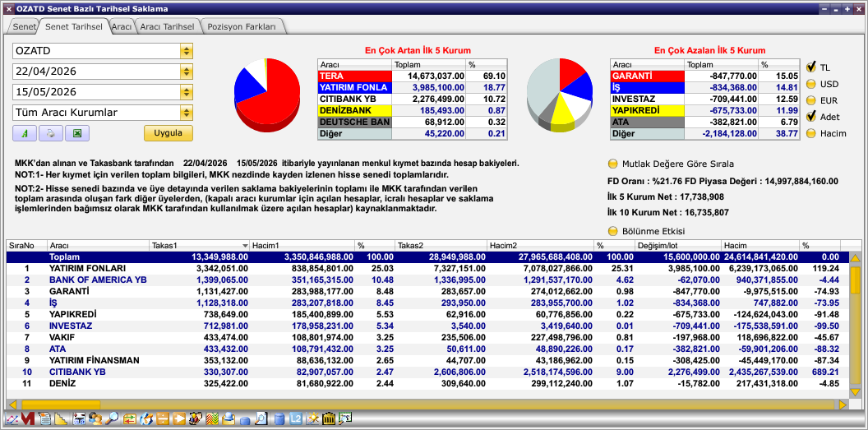
Task: Select the BANK OF AMERICA YB row
Action: click(428, 280)
